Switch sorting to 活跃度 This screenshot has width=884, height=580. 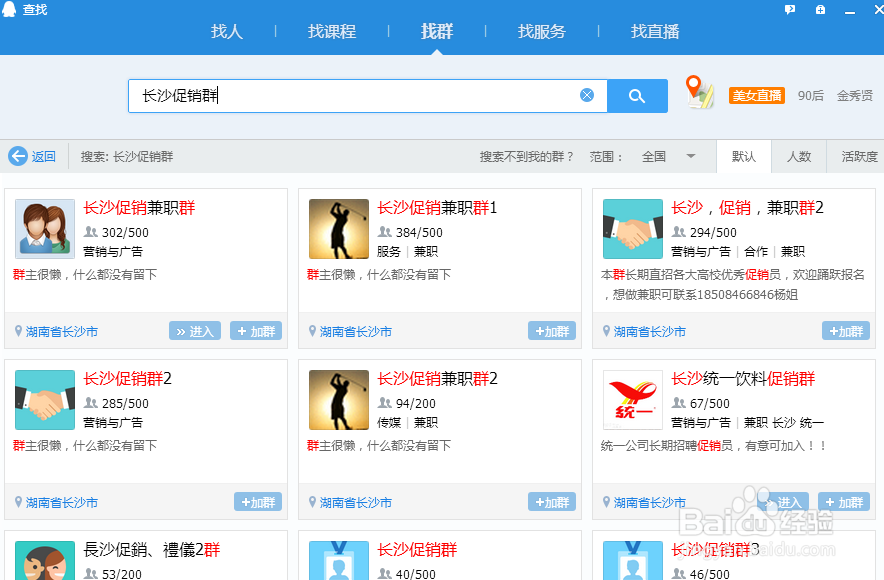click(x=856, y=157)
